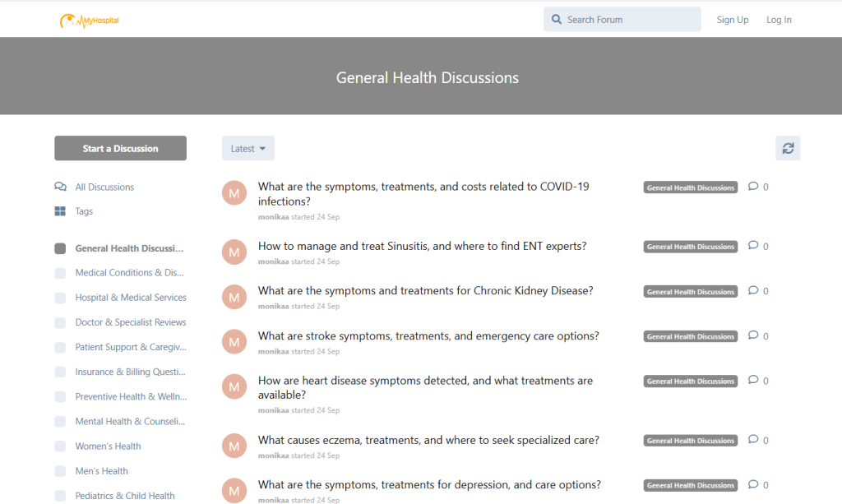Select the Women's Health tag square

coord(60,446)
